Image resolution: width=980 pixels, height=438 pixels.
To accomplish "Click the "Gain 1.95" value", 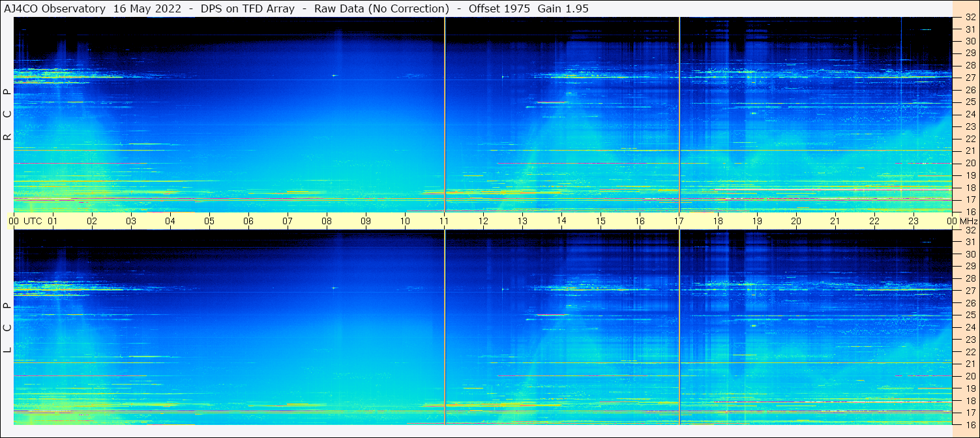I will pos(563,8).
